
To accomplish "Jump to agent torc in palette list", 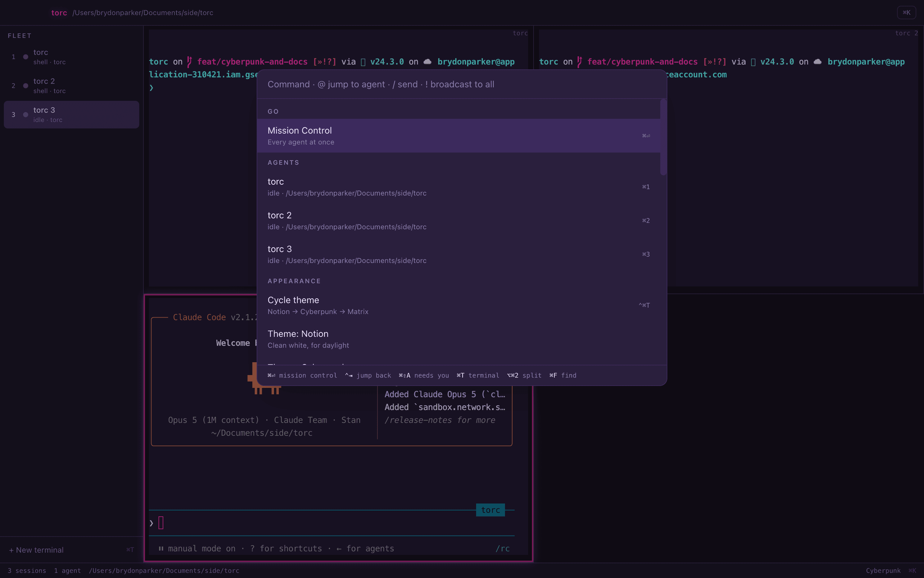I will tap(458, 187).
